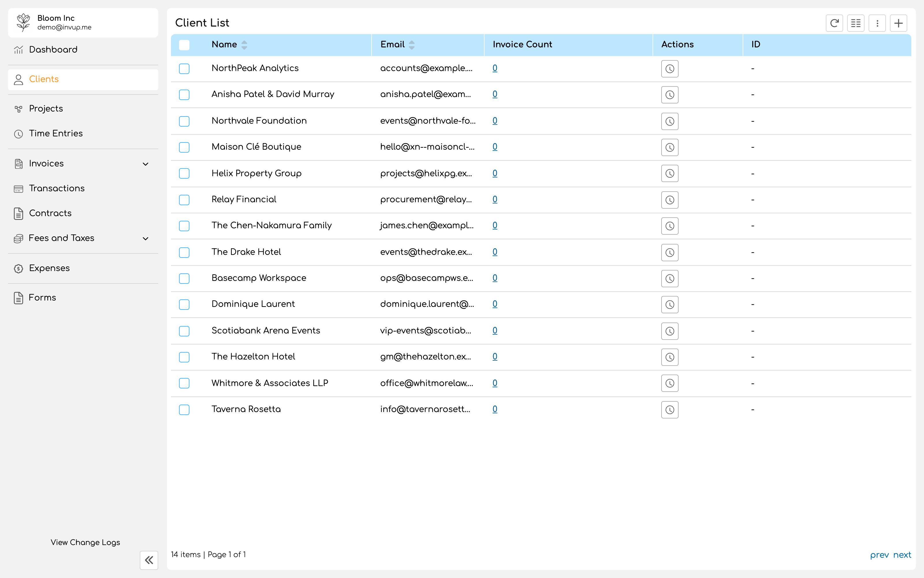Open invoice count link for Relay Financial
This screenshot has width=924, height=578.
495,199
